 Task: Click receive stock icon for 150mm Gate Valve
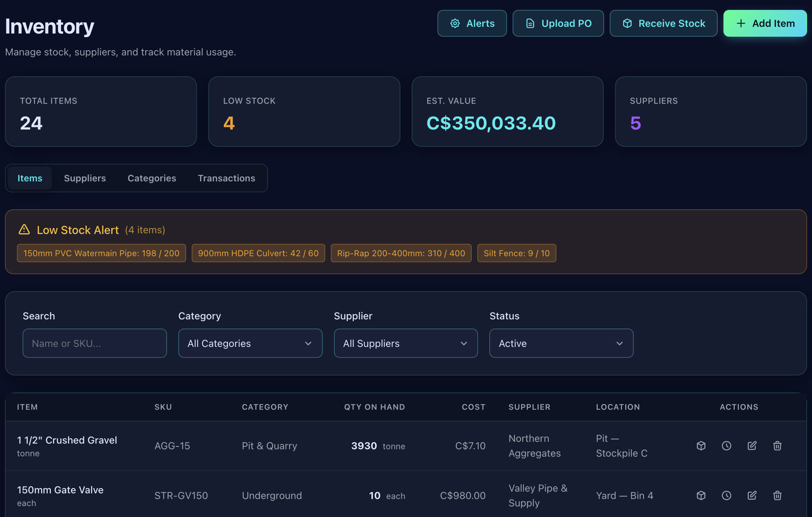click(701, 495)
